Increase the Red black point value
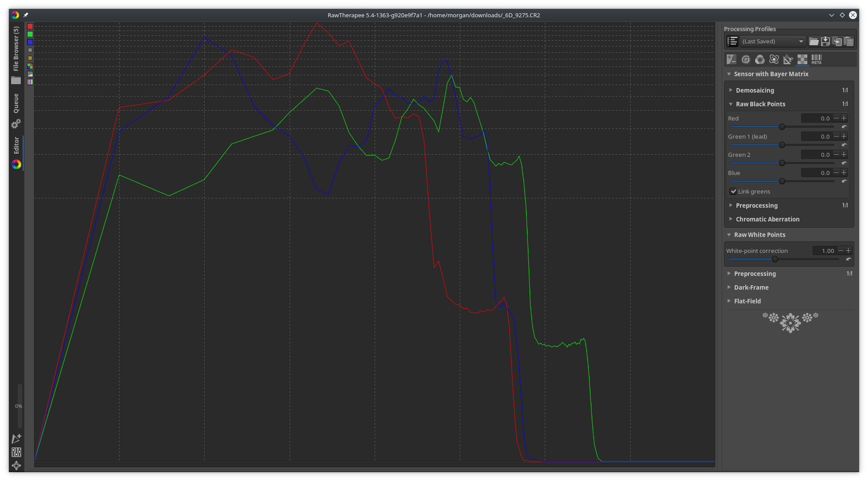 (844, 118)
